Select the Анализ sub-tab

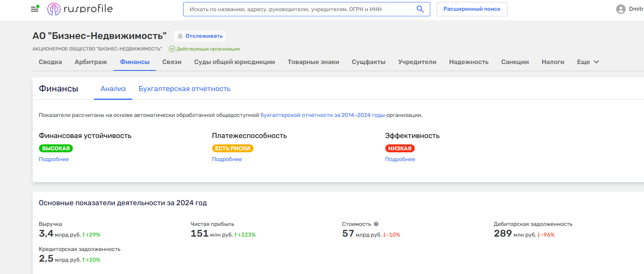coord(113,89)
